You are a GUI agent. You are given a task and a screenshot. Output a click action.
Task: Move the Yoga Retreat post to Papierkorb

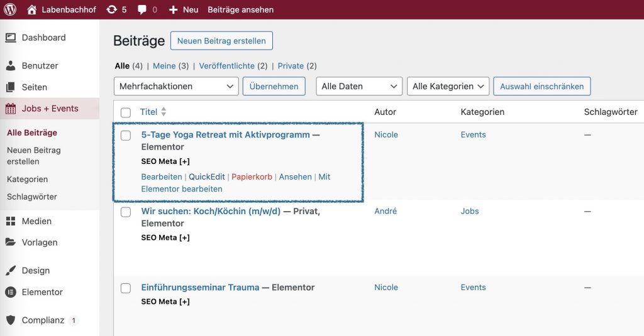point(252,177)
